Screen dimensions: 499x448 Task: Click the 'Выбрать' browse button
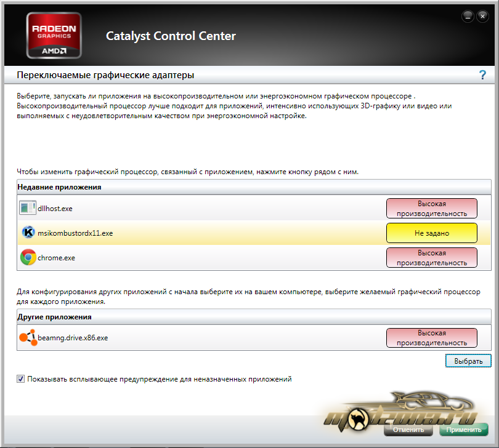468,361
